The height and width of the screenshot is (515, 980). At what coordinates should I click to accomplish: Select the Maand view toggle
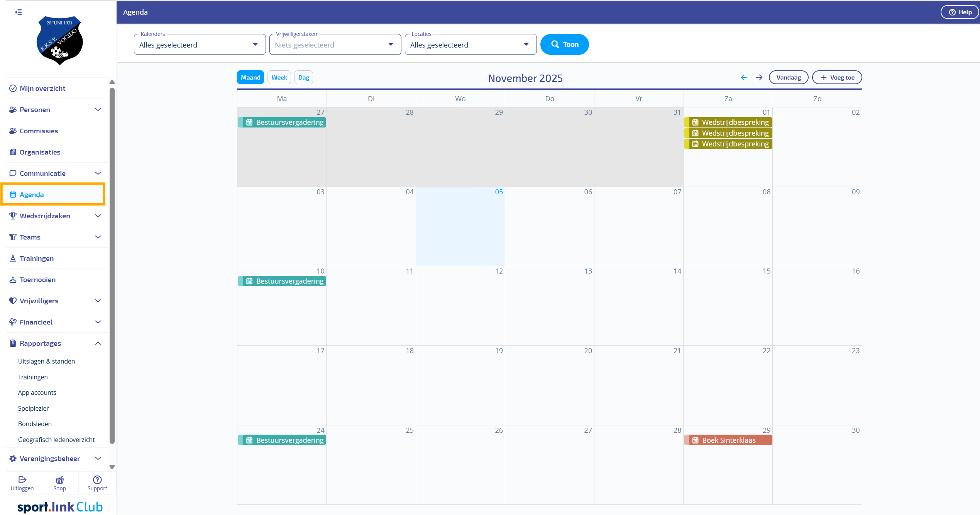[251, 78]
